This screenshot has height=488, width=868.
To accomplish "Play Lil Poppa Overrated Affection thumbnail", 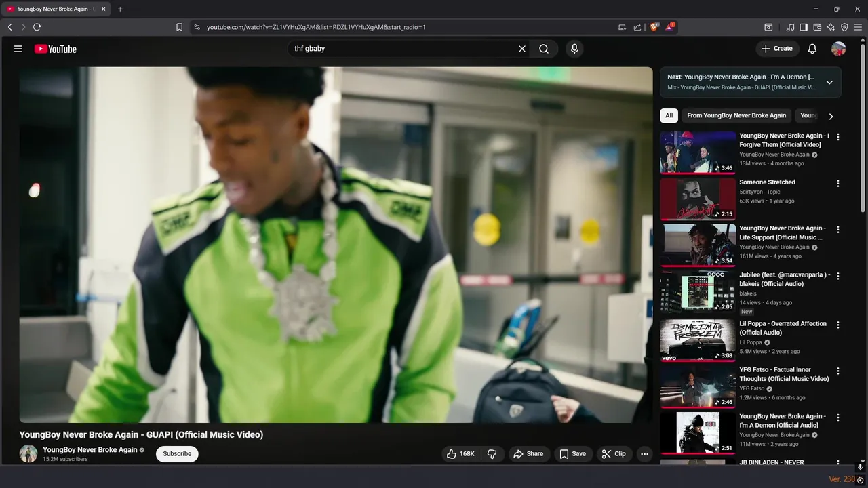I will click(698, 340).
